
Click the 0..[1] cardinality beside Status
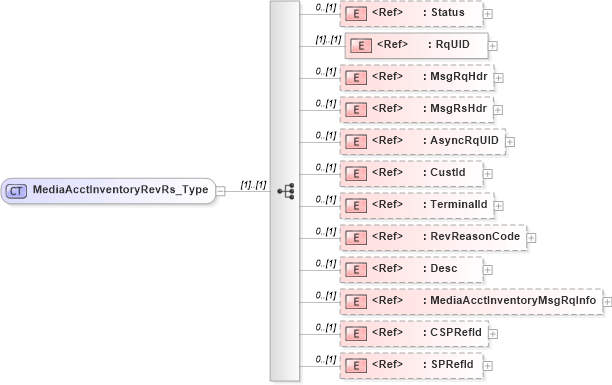[326, 8]
